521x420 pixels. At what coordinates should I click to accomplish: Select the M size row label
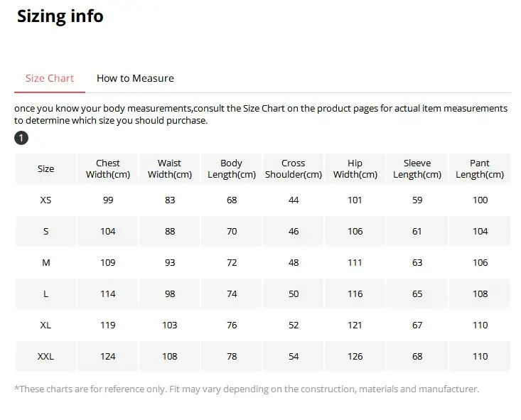click(x=46, y=263)
